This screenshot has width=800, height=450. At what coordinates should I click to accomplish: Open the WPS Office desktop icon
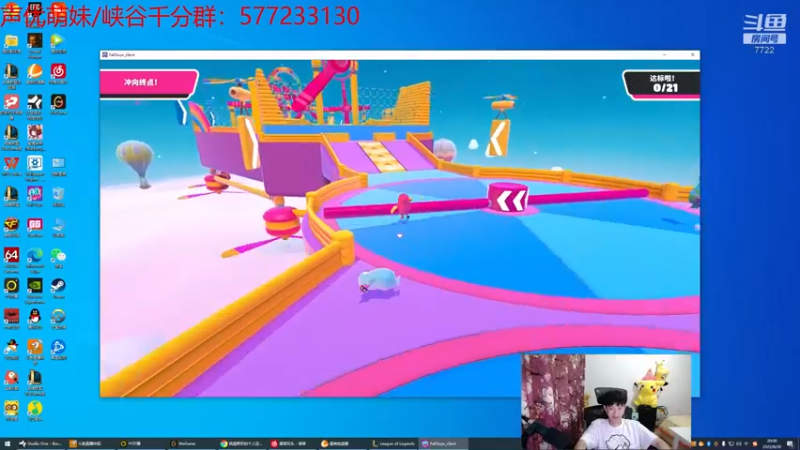click(11, 164)
